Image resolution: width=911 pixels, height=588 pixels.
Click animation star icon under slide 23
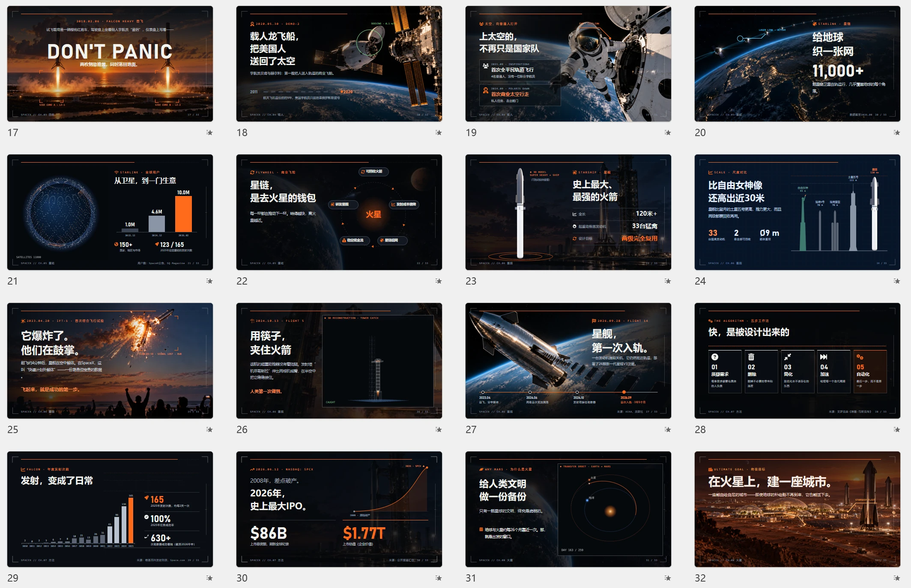[668, 281]
